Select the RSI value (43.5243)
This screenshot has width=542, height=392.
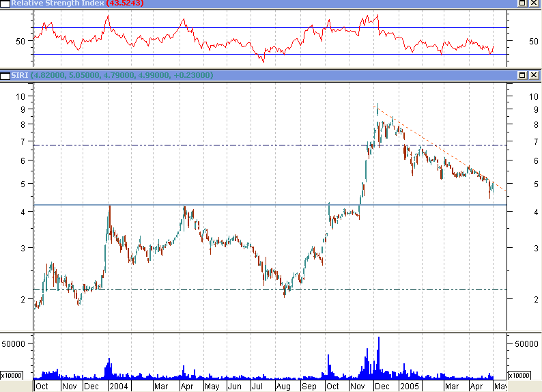(125, 3)
